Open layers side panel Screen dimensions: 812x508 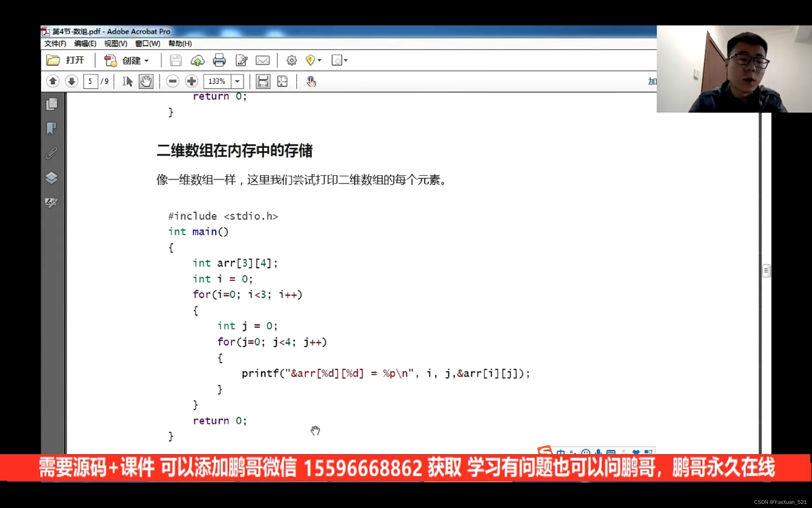(x=51, y=178)
